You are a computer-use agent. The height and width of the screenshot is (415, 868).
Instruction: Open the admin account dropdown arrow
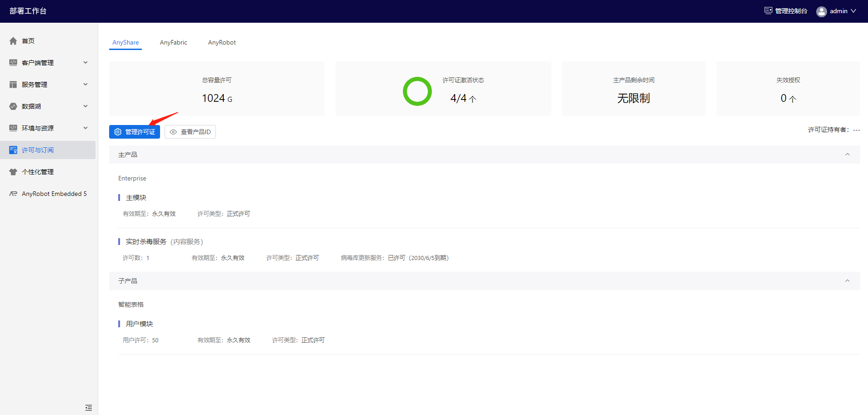[853, 11]
